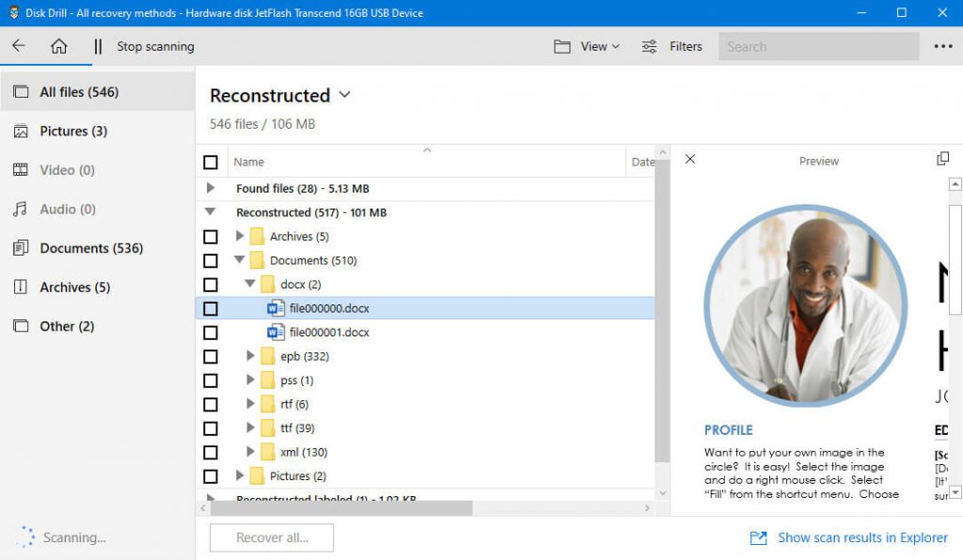Open the Reconstructed dropdown

(x=344, y=95)
